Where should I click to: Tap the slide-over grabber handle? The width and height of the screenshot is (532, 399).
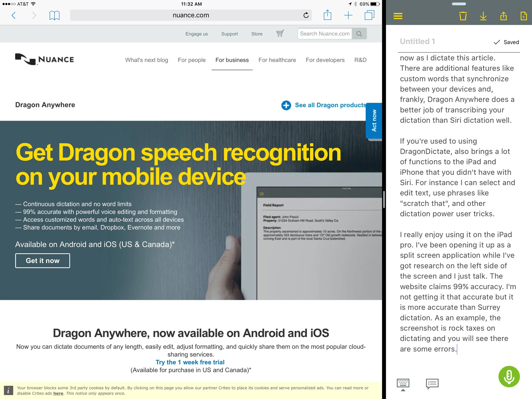click(x=459, y=4)
